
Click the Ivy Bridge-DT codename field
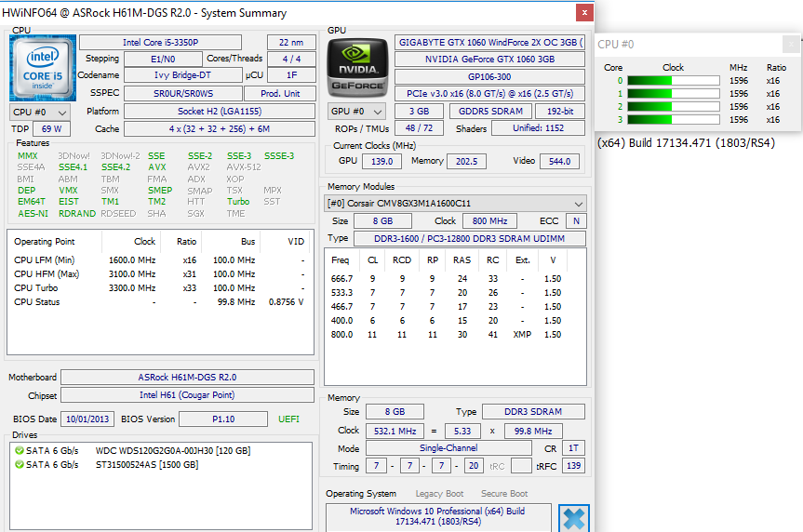(182, 75)
